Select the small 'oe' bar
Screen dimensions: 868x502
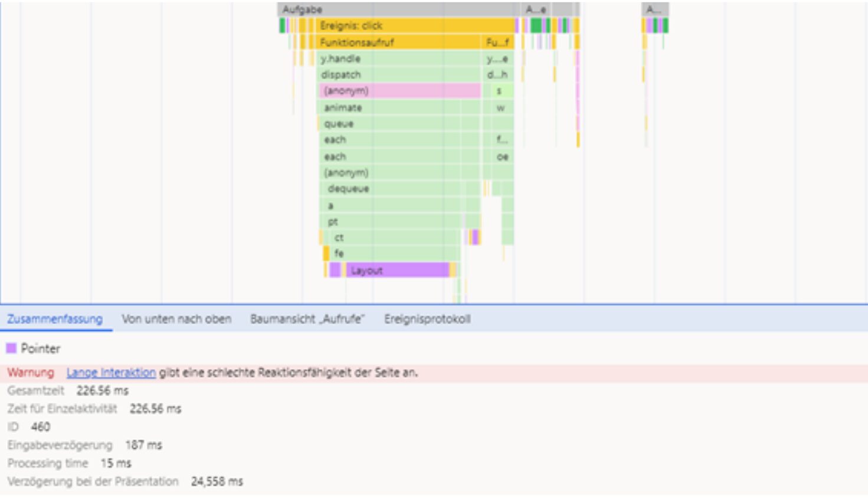502,157
